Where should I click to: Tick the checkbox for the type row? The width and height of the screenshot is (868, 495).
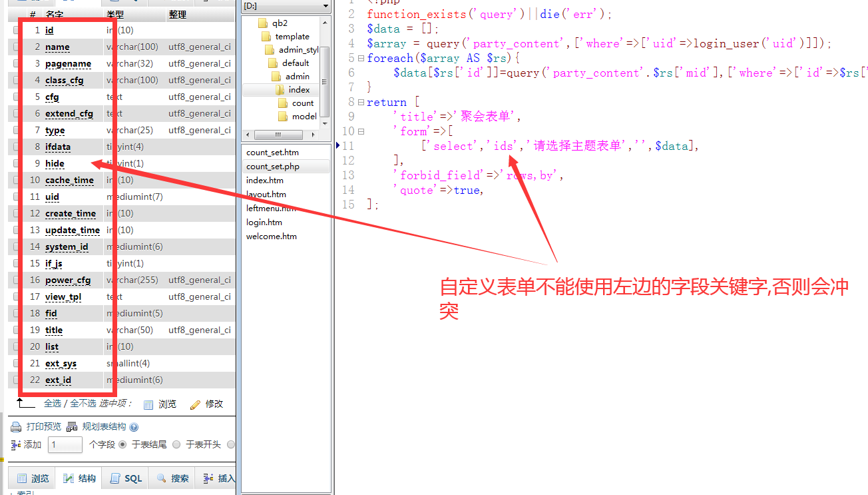(16, 131)
